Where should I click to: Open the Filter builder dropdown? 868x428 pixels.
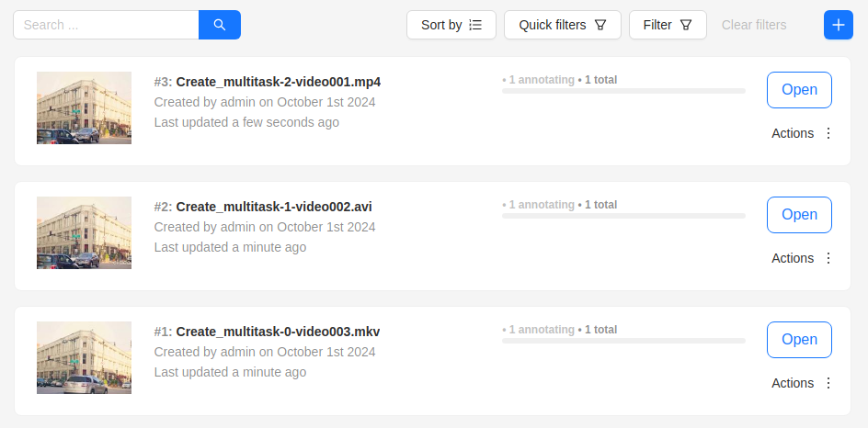click(667, 25)
